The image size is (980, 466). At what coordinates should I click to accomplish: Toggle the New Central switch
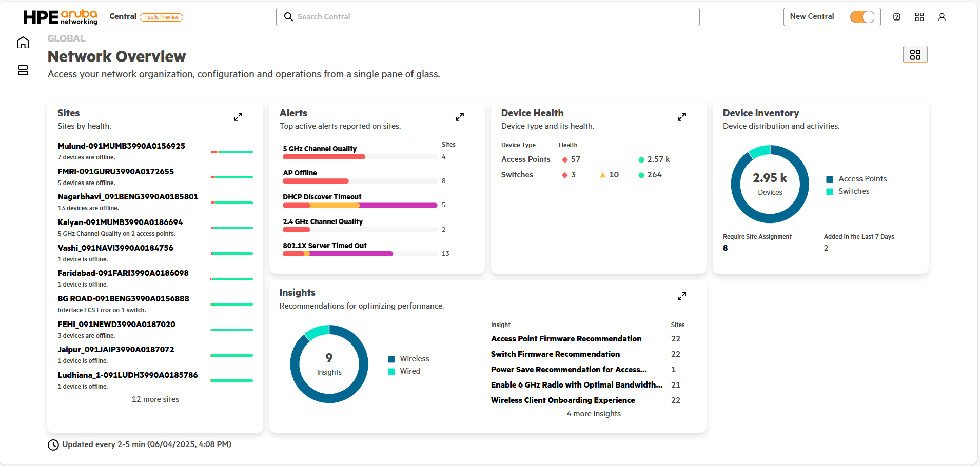(862, 17)
